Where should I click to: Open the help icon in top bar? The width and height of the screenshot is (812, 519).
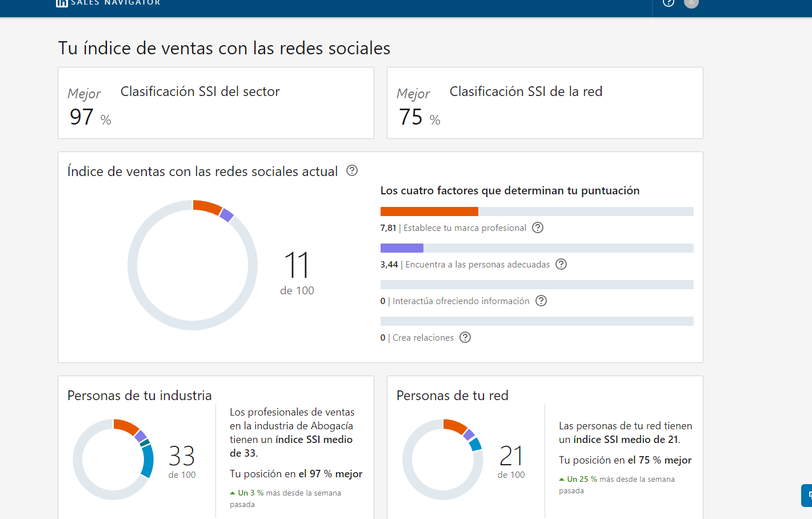(x=669, y=3)
